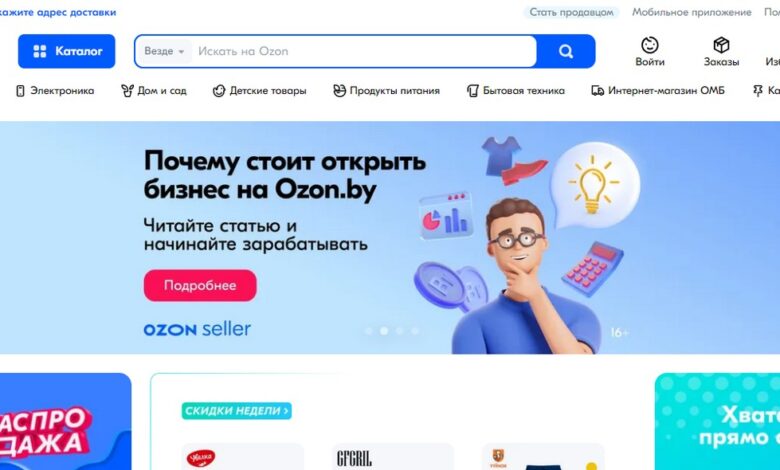780x470 pixels.
Task: Open the Детские товары face icon
Action: pyautogui.click(x=219, y=91)
